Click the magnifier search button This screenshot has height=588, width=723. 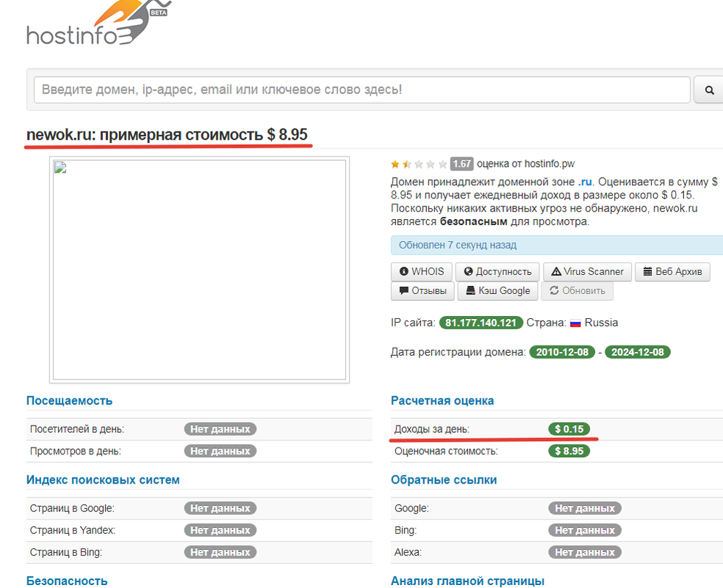(709, 90)
